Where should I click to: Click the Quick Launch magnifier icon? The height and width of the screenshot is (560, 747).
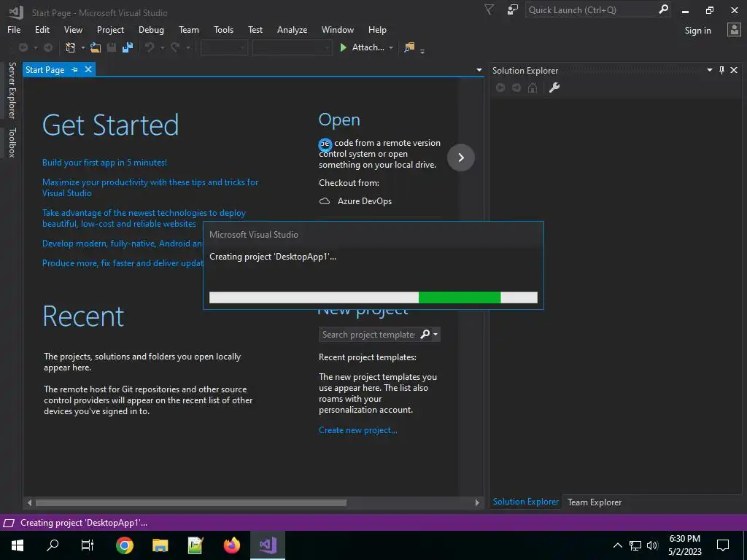click(x=663, y=9)
